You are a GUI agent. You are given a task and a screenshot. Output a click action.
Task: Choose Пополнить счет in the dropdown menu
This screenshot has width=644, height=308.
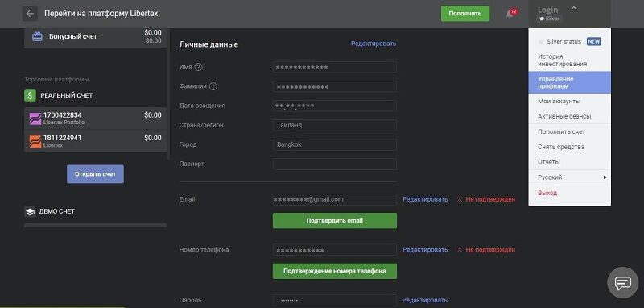570,132
